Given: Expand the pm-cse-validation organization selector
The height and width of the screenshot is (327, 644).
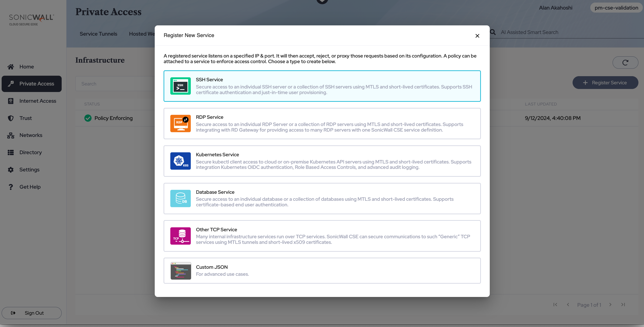Looking at the screenshot, I should click(616, 8).
